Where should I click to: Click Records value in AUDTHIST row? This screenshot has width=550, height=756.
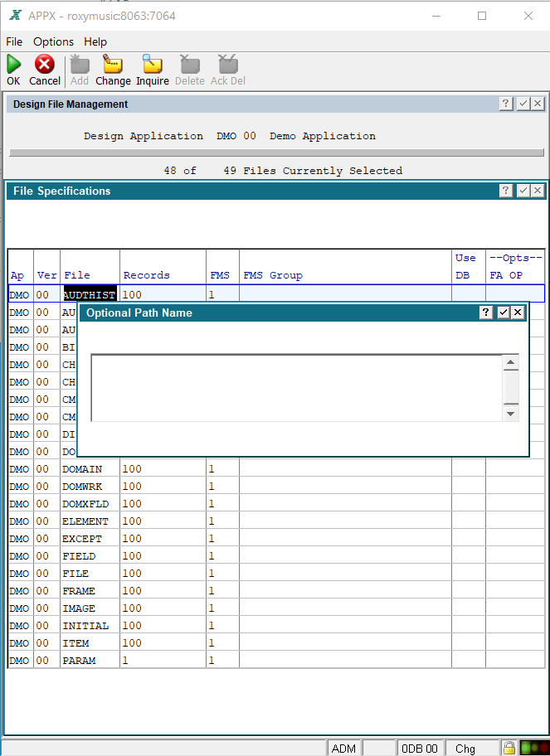(x=163, y=294)
